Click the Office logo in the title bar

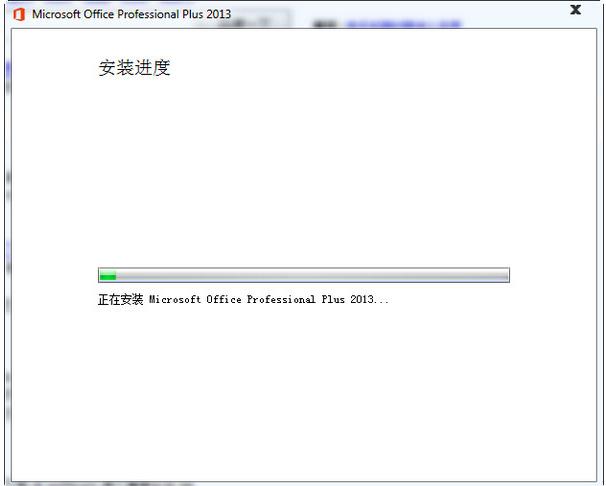19,14
